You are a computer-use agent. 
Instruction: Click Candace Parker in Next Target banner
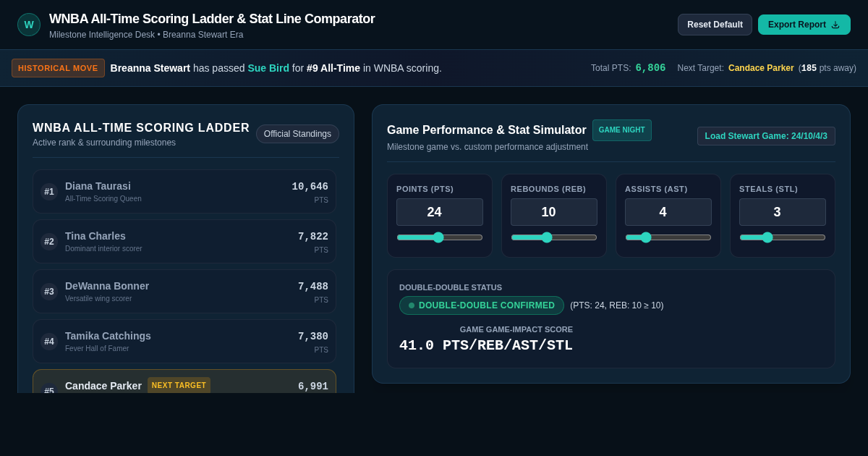[x=761, y=68]
